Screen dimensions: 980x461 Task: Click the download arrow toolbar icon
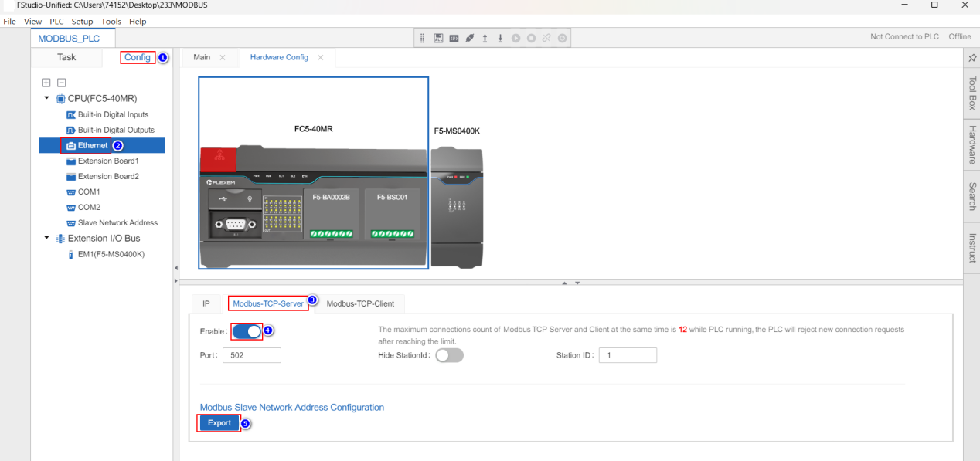tap(500, 38)
